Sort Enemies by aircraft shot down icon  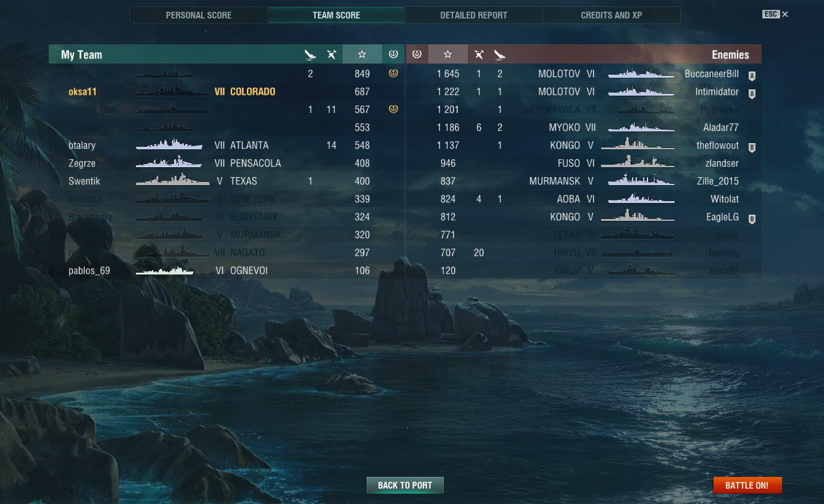pos(479,55)
